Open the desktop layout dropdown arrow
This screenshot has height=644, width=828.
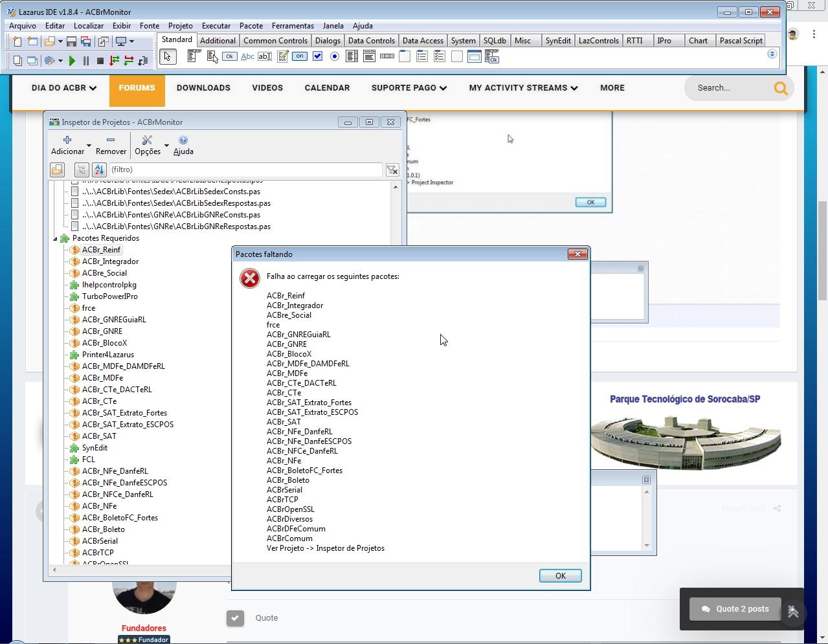[131, 41]
